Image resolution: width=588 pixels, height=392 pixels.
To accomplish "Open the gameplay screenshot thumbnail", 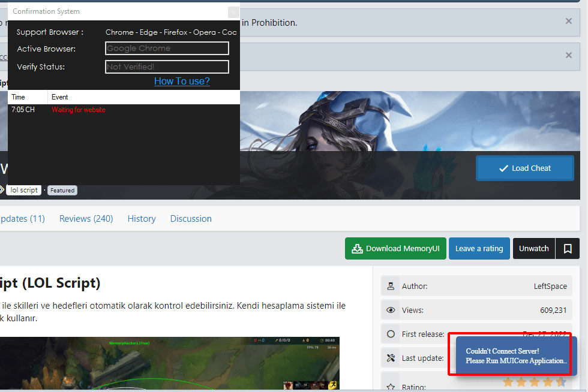I will point(169,363).
